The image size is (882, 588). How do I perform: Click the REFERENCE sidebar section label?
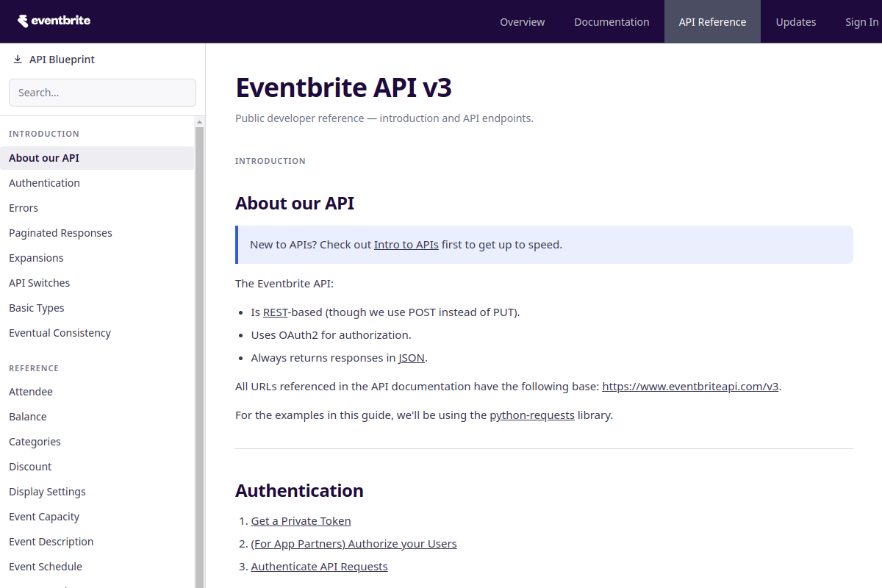click(34, 368)
